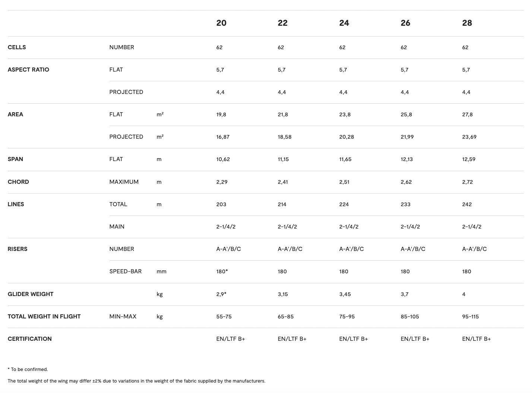Click the MIN-MAX sub-label

[x=123, y=317]
